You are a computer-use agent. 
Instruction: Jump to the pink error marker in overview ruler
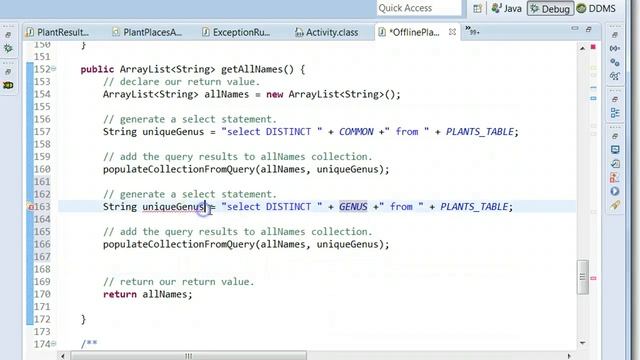(x=593, y=278)
